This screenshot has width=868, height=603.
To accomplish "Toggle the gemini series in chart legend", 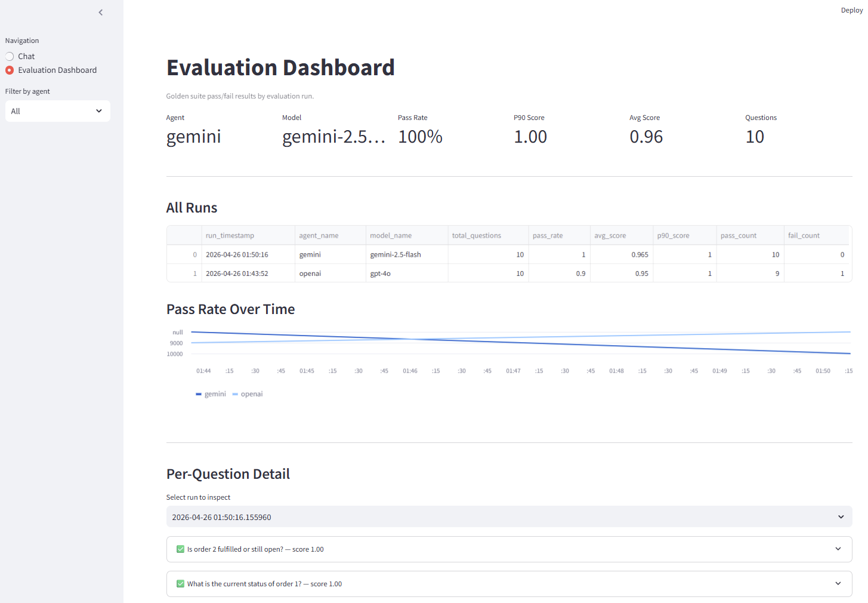I will pyautogui.click(x=211, y=394).
